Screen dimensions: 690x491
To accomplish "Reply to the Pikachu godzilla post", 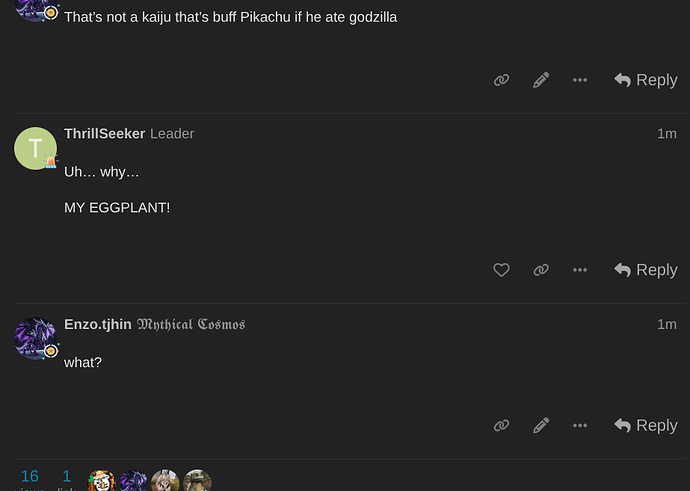I will point(646,80).
